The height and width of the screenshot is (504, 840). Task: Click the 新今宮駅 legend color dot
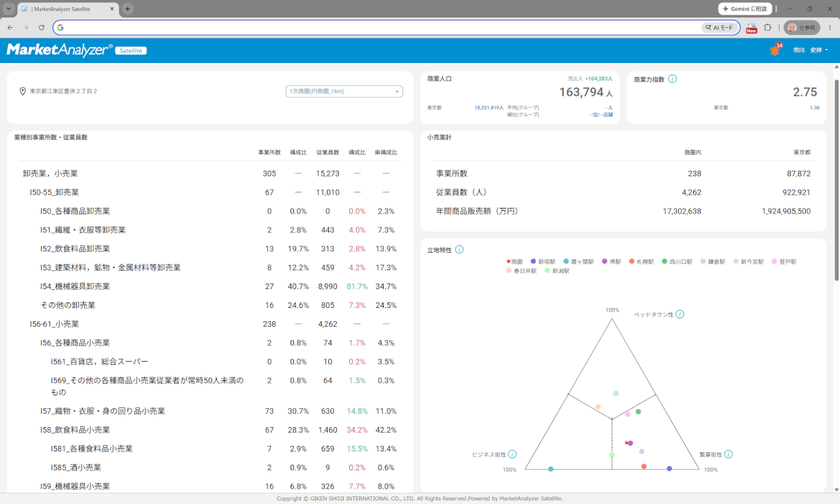tap(736, 261)
